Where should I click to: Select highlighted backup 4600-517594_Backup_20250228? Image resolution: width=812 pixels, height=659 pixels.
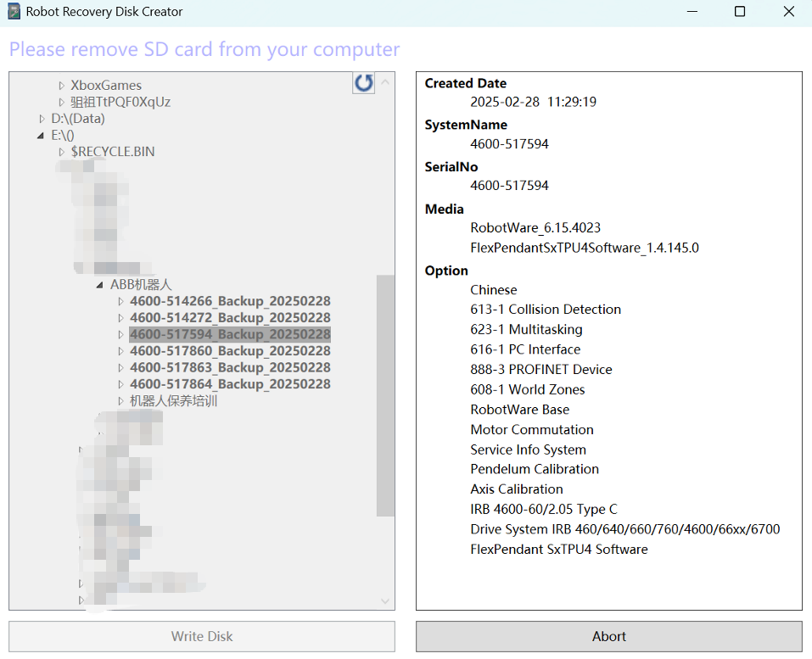click(230, 334)
